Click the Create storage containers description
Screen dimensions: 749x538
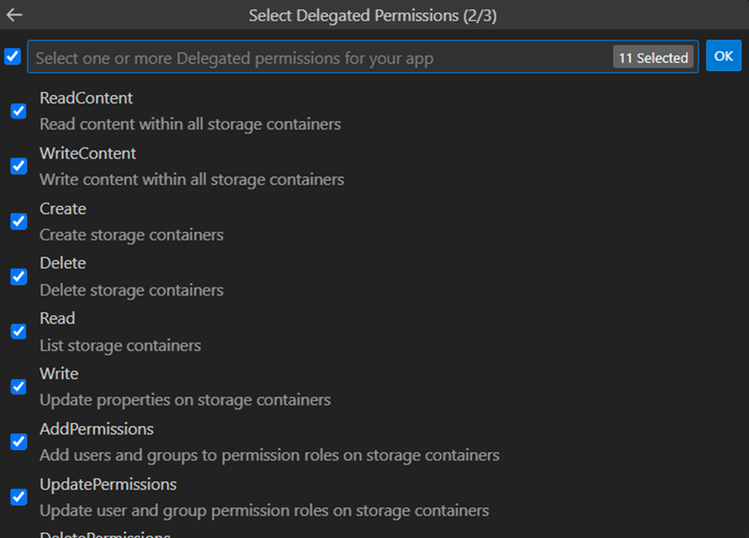[x=131, y=235]
